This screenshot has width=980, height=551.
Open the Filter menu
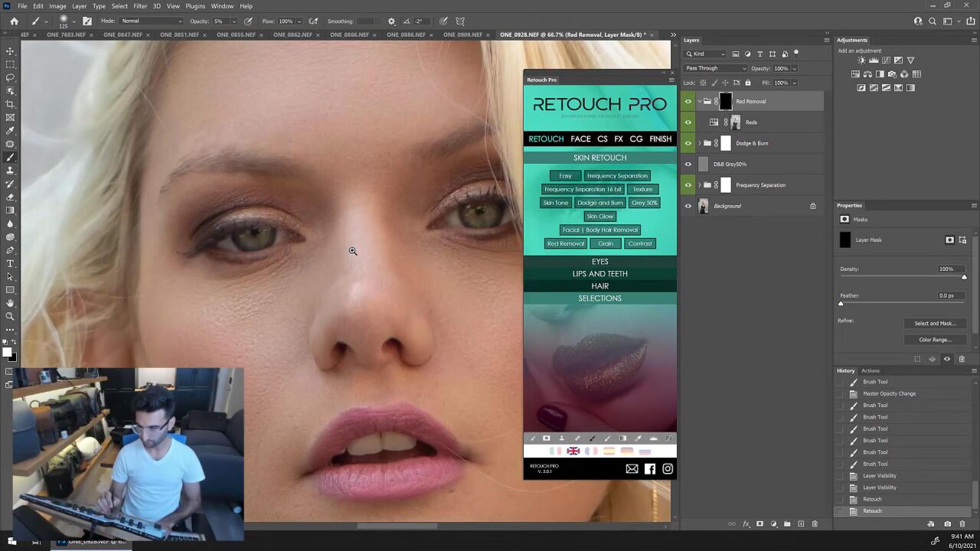140,6
